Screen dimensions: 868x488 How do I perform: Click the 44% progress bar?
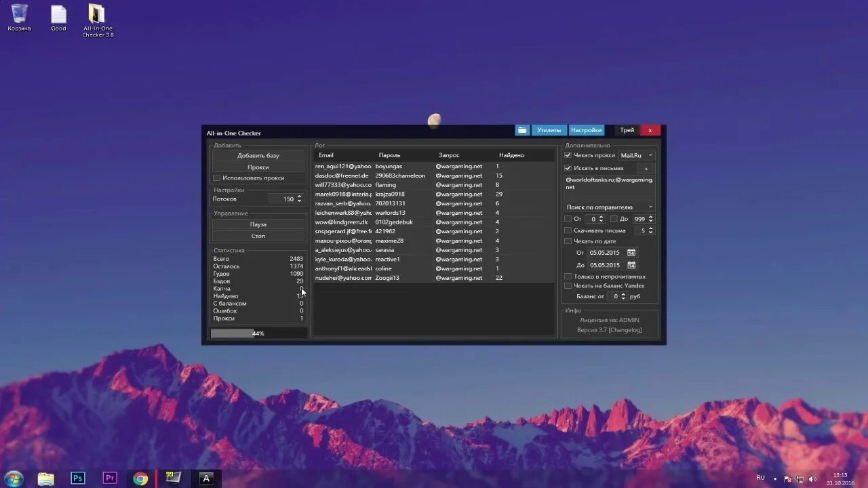point(258,333)
